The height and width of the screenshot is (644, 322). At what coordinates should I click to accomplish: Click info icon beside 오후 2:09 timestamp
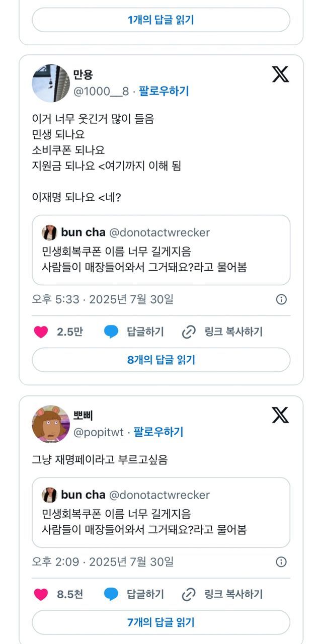coord(282,561)
